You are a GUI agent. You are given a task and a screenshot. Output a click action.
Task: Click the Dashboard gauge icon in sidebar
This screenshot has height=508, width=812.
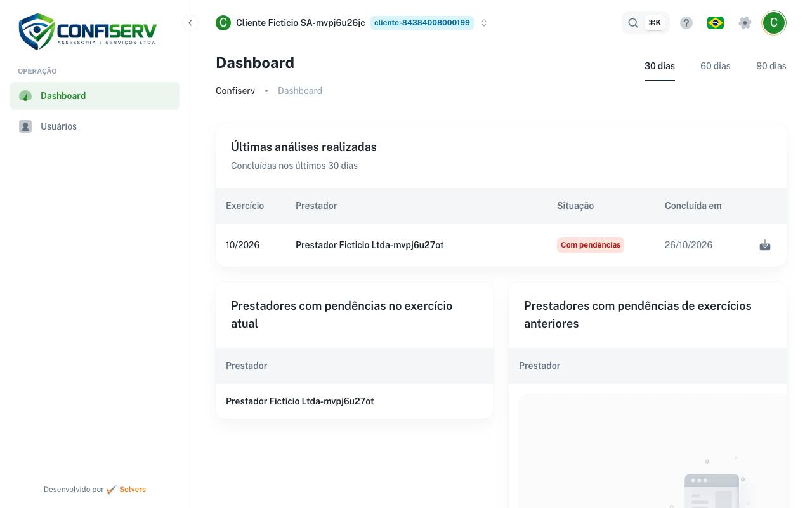tap(25, 96)
